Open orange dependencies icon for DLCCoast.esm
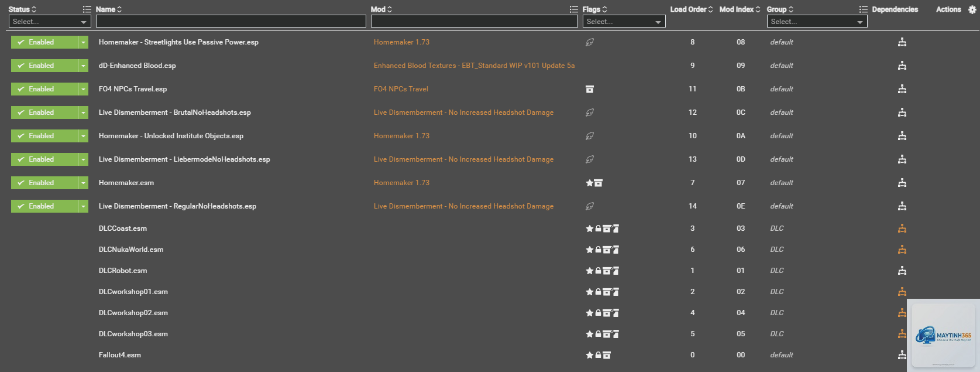The width and height of the screenshot is (980, 372). pyautogui.click(x=902, y=228)
